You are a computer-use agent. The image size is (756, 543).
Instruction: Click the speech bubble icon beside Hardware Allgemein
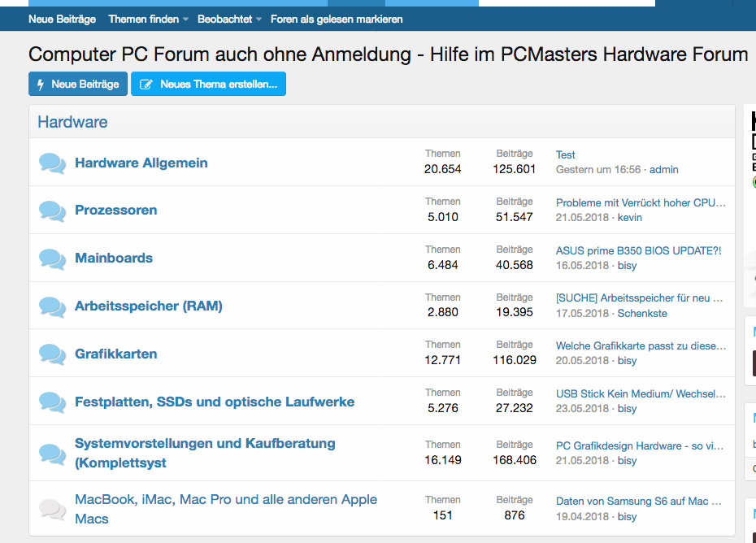pyautogui.click(x=52, y=163)
